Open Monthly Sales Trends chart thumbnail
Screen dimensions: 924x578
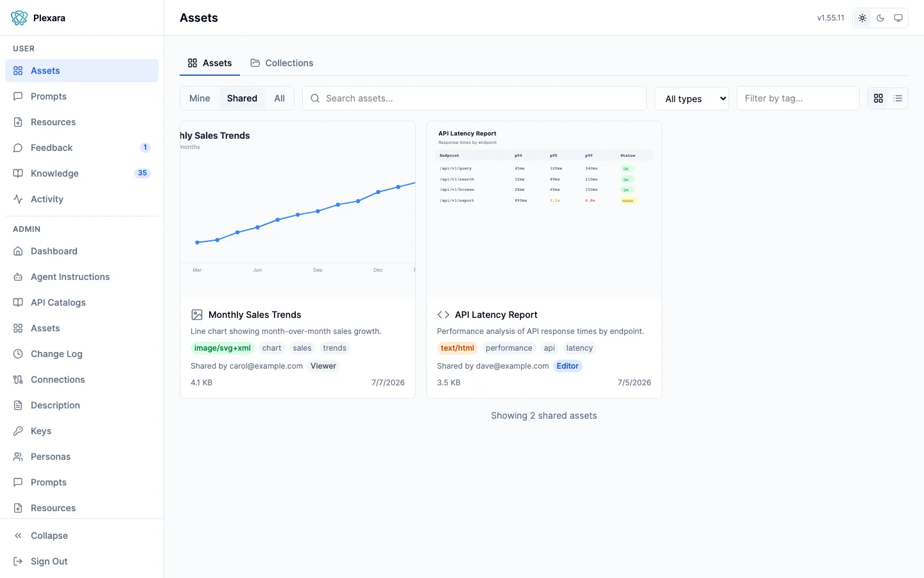pos(298,210)
